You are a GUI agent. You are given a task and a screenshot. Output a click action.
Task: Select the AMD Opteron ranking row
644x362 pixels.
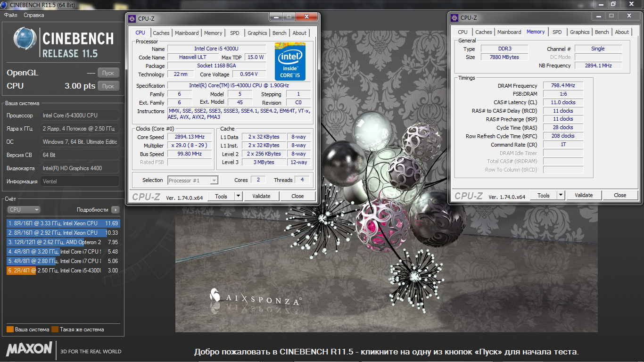[63, 242]
